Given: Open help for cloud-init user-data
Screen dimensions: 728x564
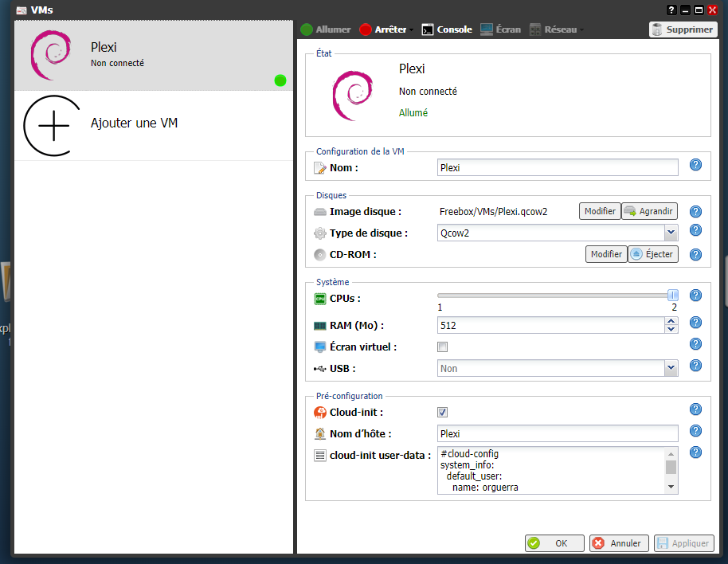Looking at the screenshot, I should [x=695, y=452].
